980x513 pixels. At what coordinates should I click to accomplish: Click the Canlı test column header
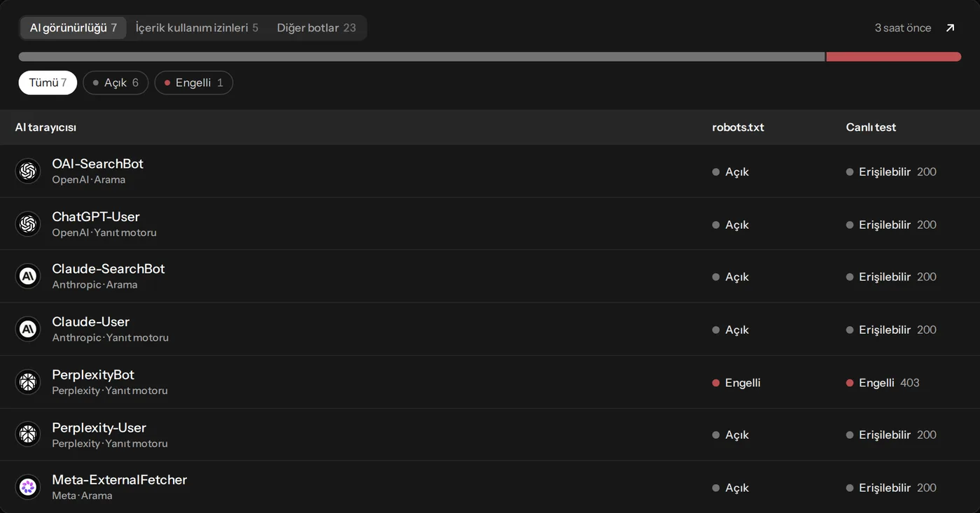[871, 127]
